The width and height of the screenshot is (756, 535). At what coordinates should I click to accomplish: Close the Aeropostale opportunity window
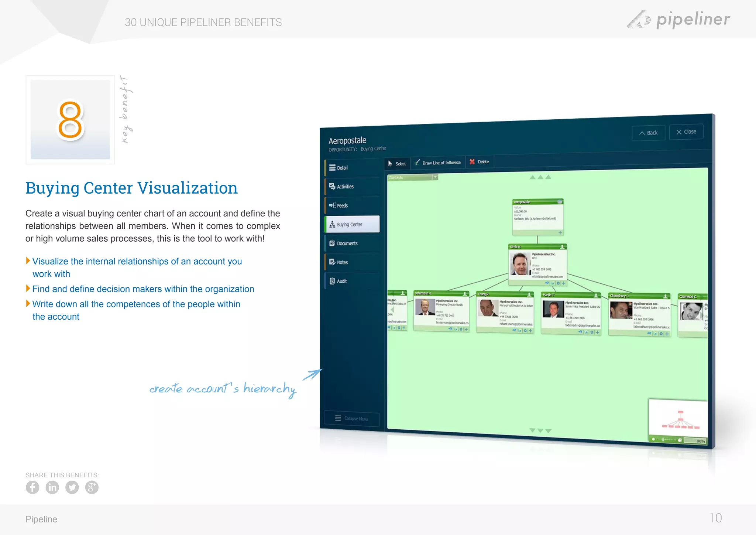tap(686, 132)
